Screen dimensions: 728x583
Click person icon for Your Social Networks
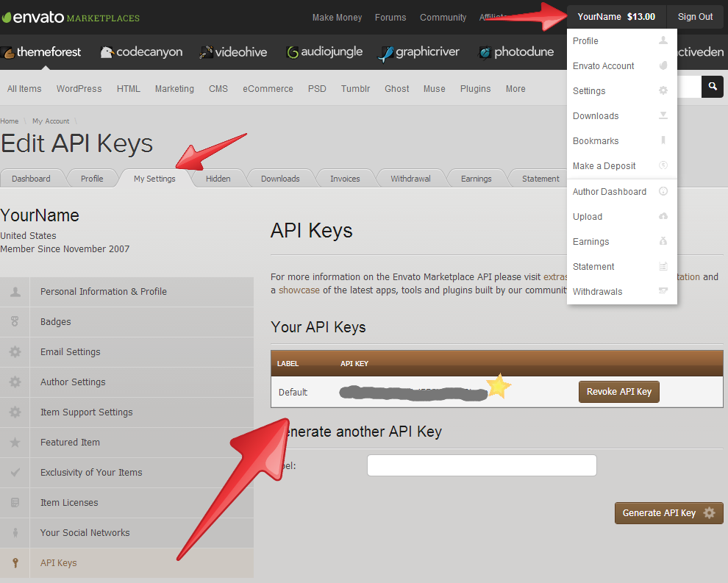[x=15, y=532]
